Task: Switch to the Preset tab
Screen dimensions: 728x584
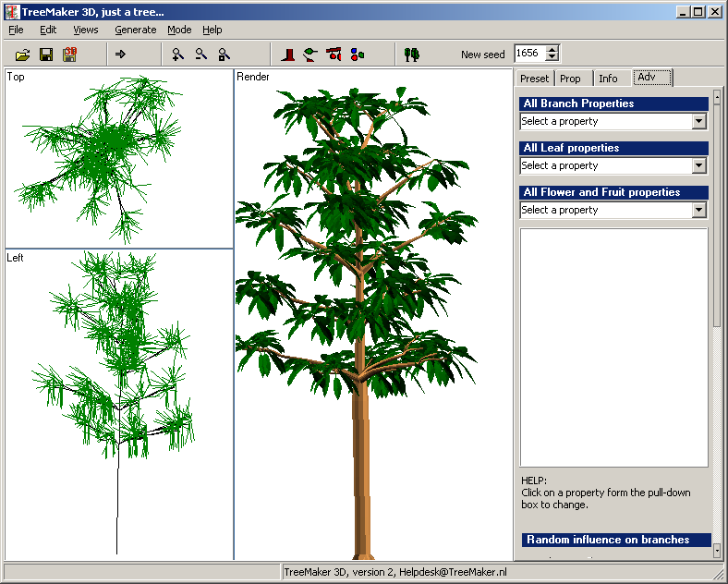Action: pyautogui.click(x=534, y=79)
